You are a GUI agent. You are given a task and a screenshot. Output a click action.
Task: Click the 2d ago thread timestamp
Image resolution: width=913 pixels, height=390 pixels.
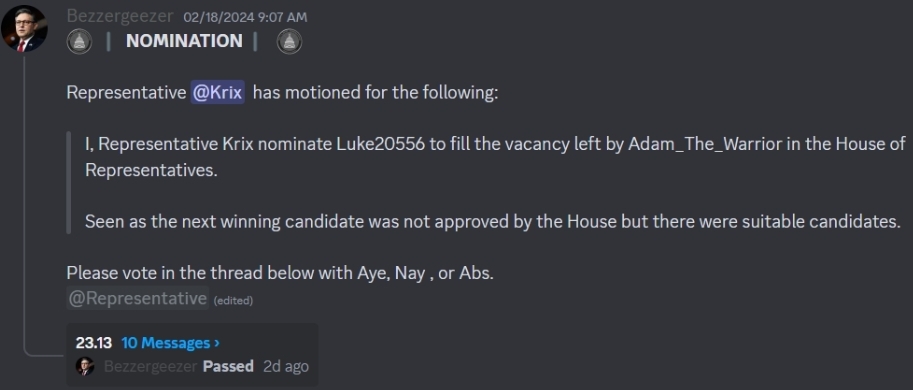[286, 366]
